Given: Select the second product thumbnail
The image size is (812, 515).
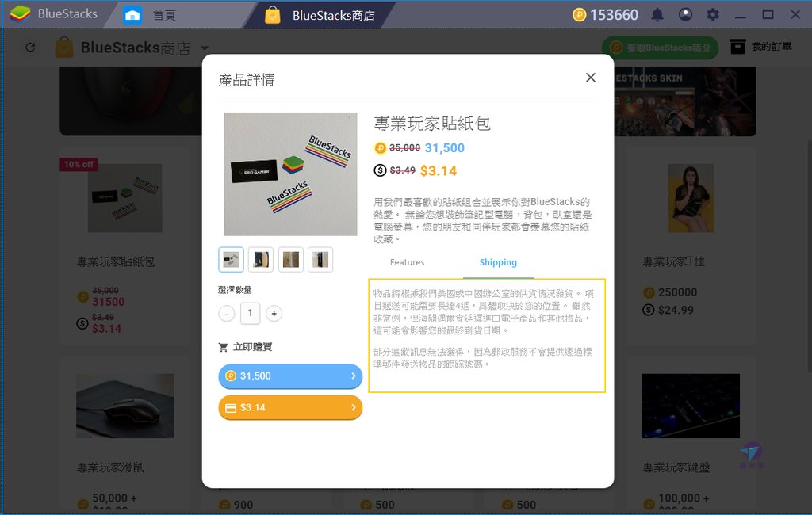Looking at the screenshot, I should (x=260, y=260).
